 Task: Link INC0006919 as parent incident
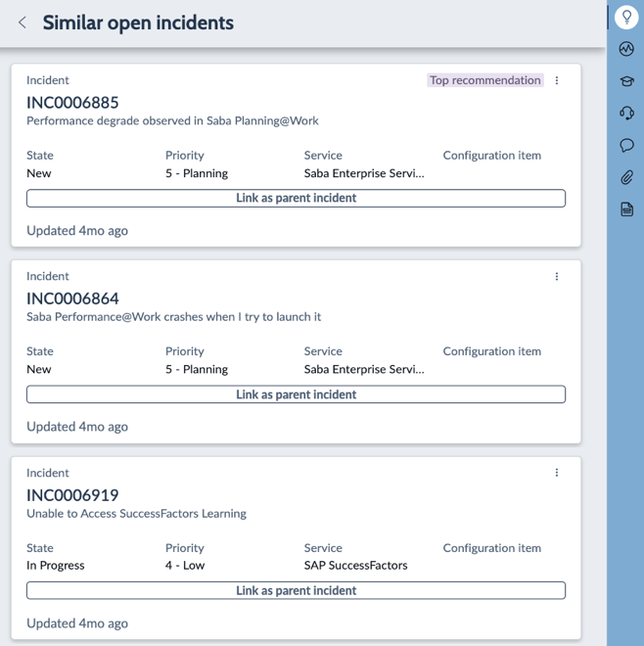(296, 590)
